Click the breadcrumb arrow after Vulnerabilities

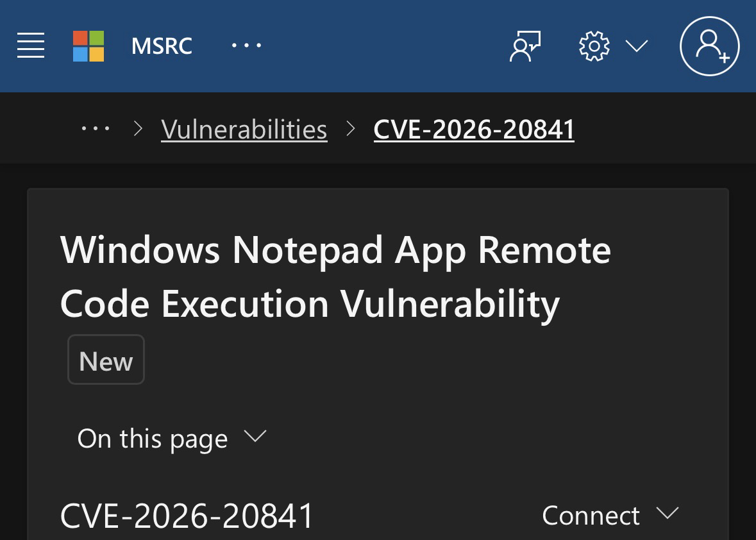(350, 129)
